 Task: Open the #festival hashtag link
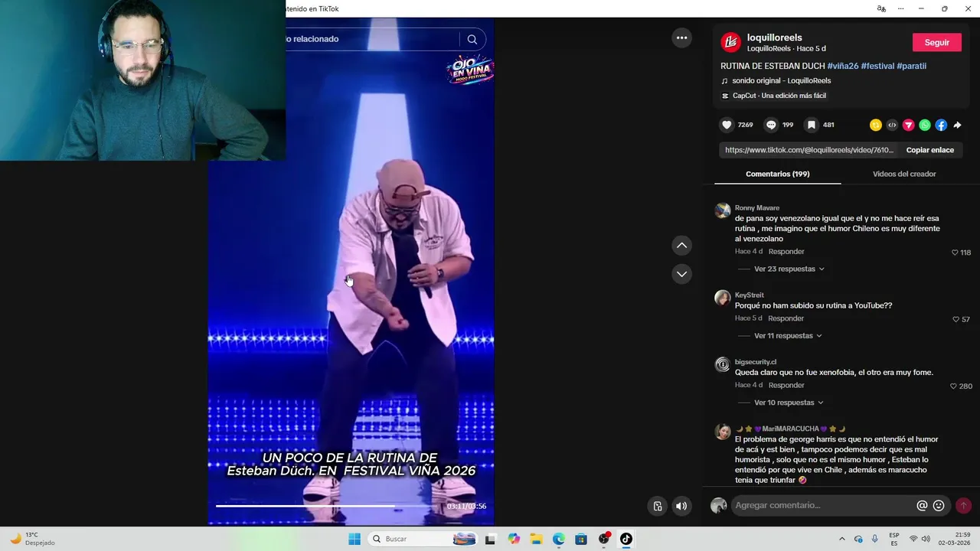(x=877, y=66)
